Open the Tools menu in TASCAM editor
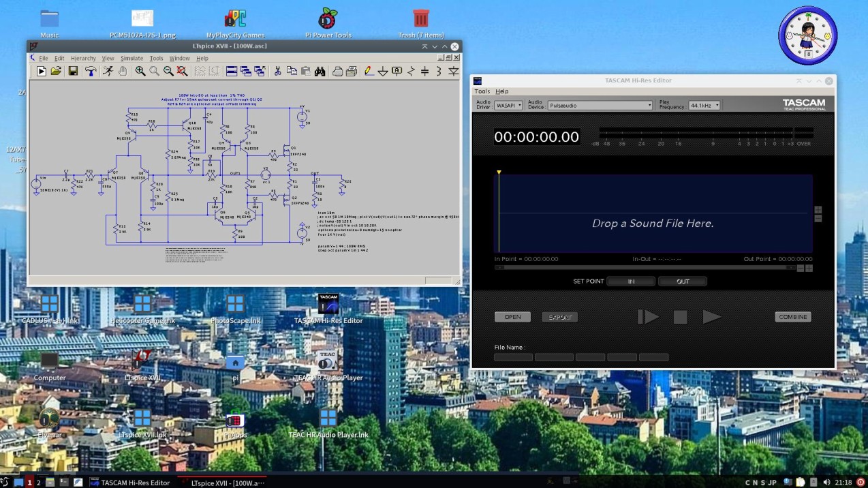This screenshot has width=868, height=488. pyautogui.click(x=482, y=91)
